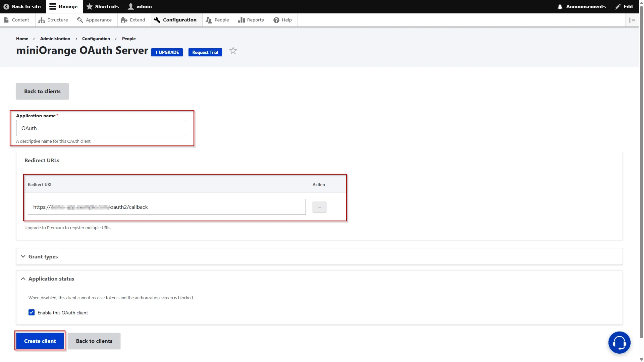The width and height of the screenshot is (644, 362).
Task: Follow the Administration breadcrumb link
Action: pyautogui.click(x=55, y=39)
